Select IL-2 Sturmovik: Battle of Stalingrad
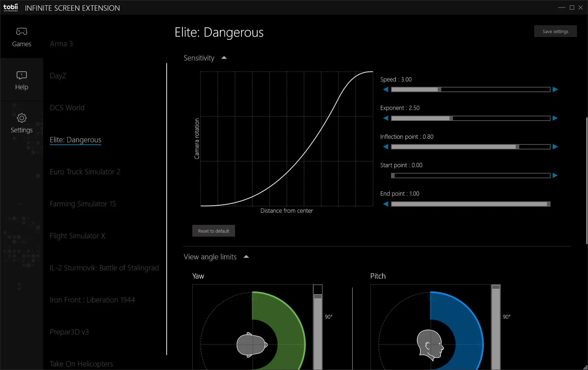This screenshot has height=370, width=588. coord(104,268)
